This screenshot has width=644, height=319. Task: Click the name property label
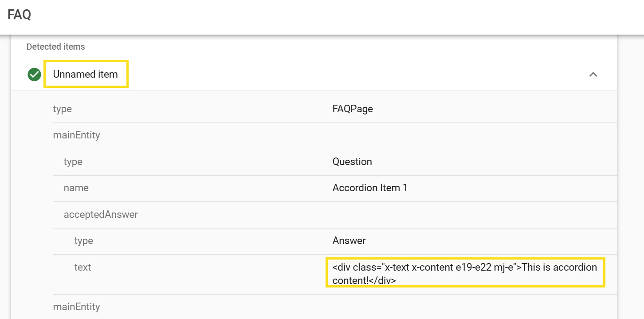coord(76,188)
